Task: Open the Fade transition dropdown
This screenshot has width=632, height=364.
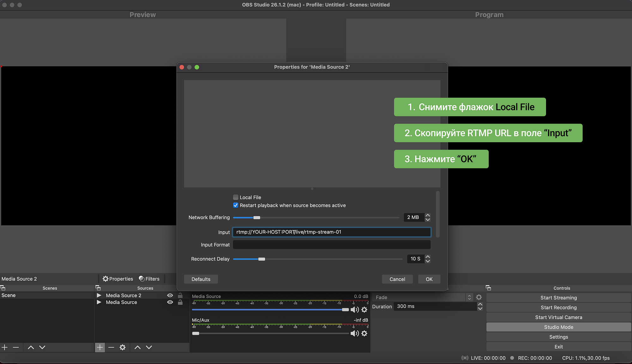Action: click(x=422, y=297)
